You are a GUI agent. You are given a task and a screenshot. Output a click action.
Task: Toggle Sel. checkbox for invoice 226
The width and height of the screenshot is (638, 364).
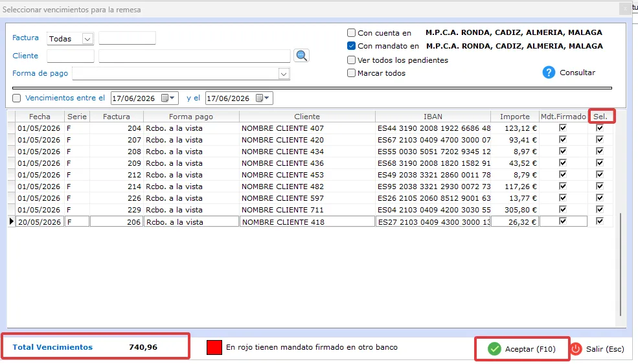pyautogui.click(x=599, y=198)
